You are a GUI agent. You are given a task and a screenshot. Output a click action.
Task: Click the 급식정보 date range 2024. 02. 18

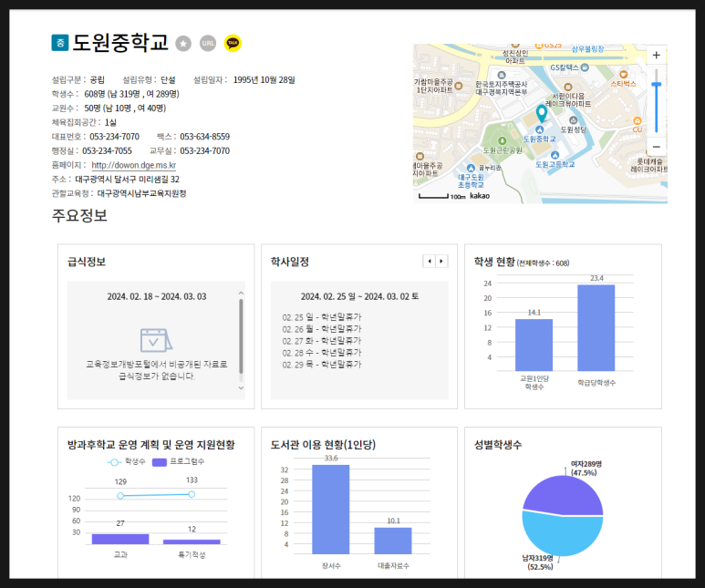pos(157,296)
